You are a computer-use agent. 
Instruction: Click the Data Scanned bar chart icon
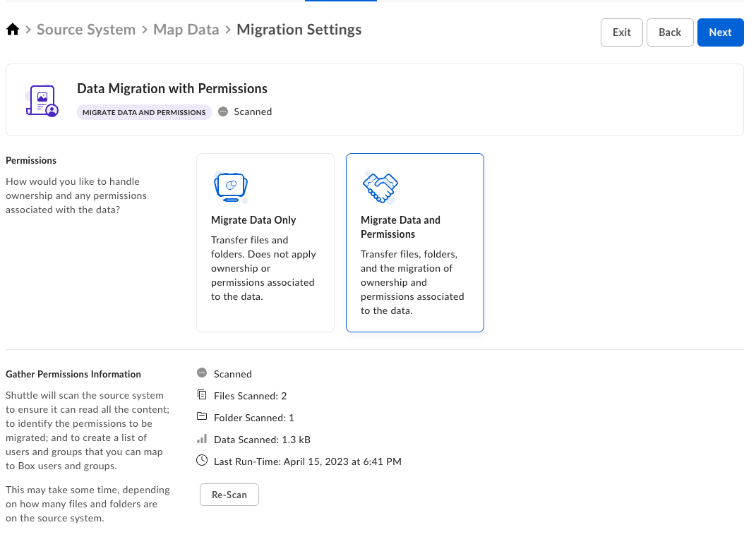(x=202, y=438)
